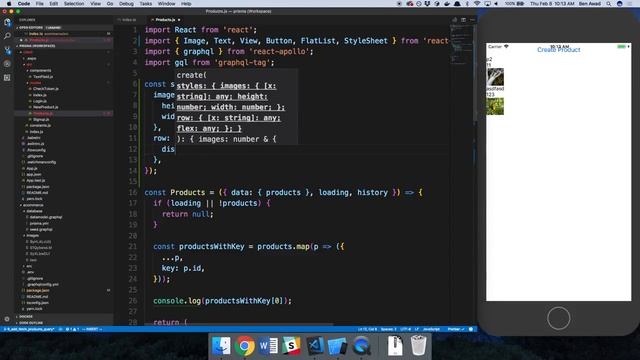Click Chrome in the Dock
Image resolution: width=640 pixels, height=360 pixels.
[244, 346]
